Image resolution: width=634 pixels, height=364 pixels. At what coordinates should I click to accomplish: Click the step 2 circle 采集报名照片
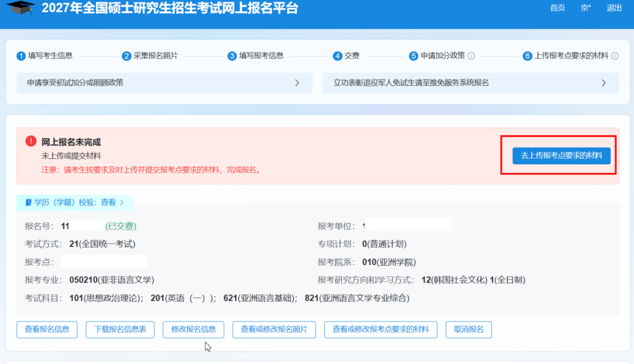(126, 56)
